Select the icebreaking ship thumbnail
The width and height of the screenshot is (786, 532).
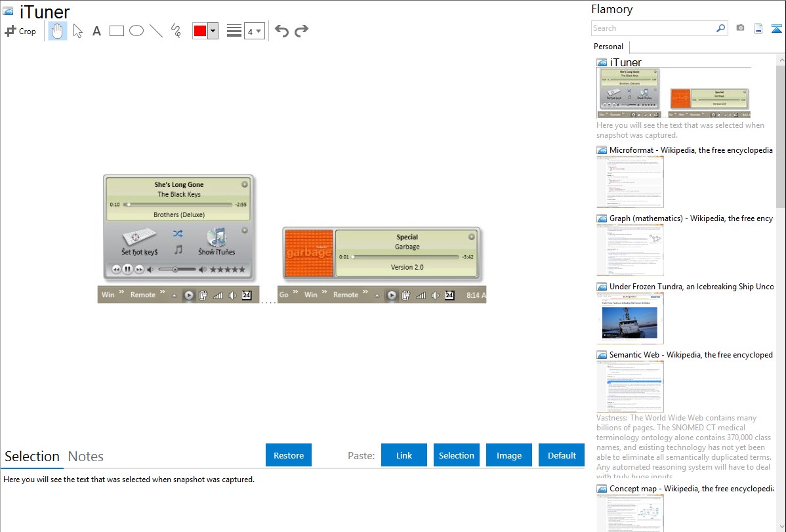click(x=630, y=318)
